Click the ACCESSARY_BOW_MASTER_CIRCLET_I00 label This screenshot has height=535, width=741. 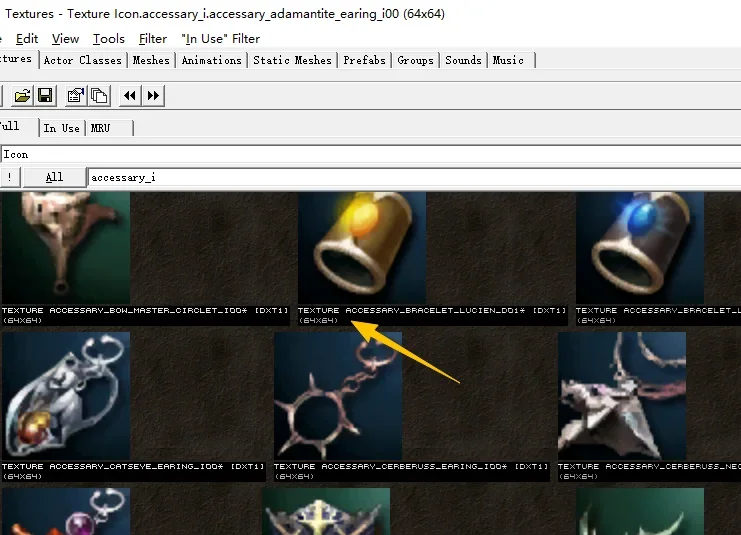(x=148, y=311)
